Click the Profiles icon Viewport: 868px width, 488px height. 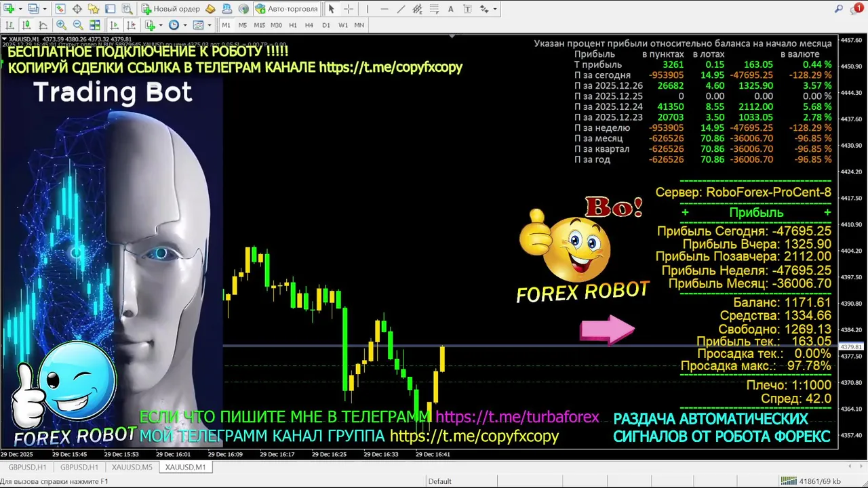click(33, 9)
